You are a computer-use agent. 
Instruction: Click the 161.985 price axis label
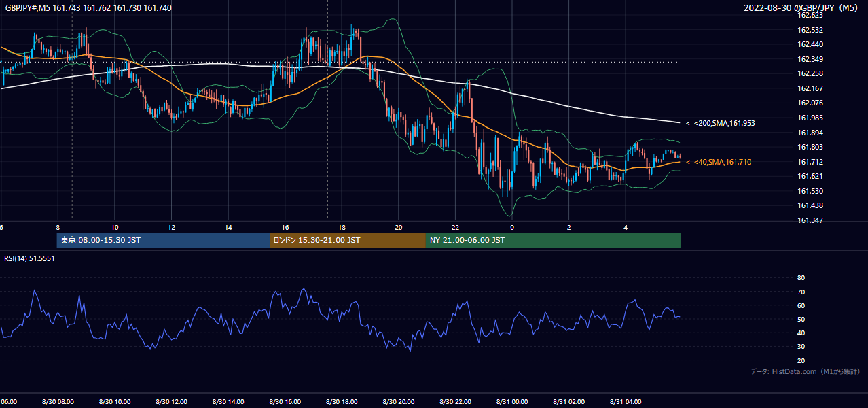click(x=810, y=118)
